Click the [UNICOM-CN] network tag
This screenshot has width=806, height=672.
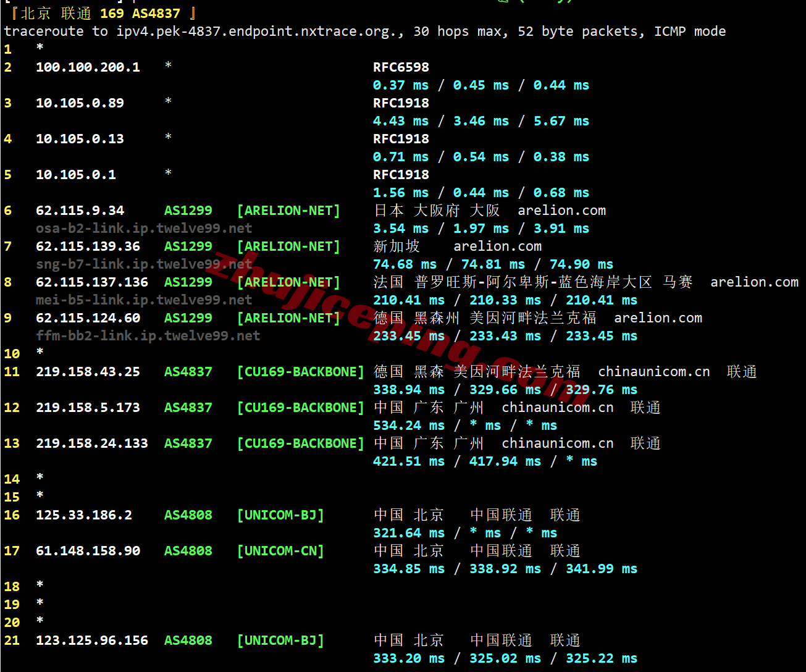point(280,551)
